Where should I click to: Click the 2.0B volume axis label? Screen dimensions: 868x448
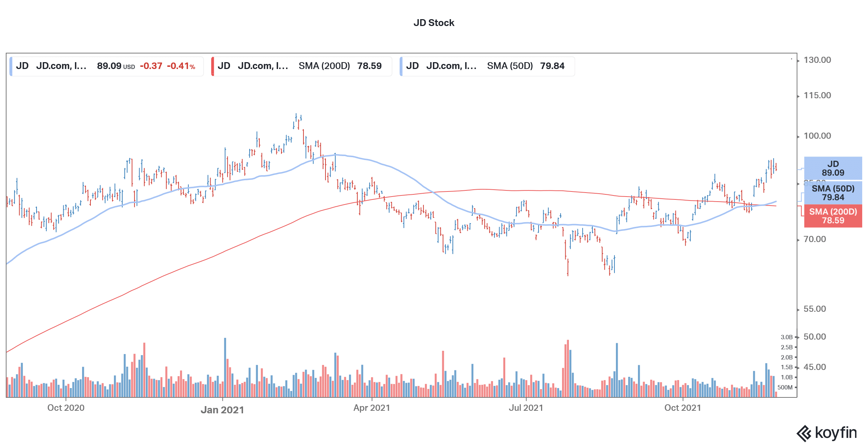coord(787,357)
